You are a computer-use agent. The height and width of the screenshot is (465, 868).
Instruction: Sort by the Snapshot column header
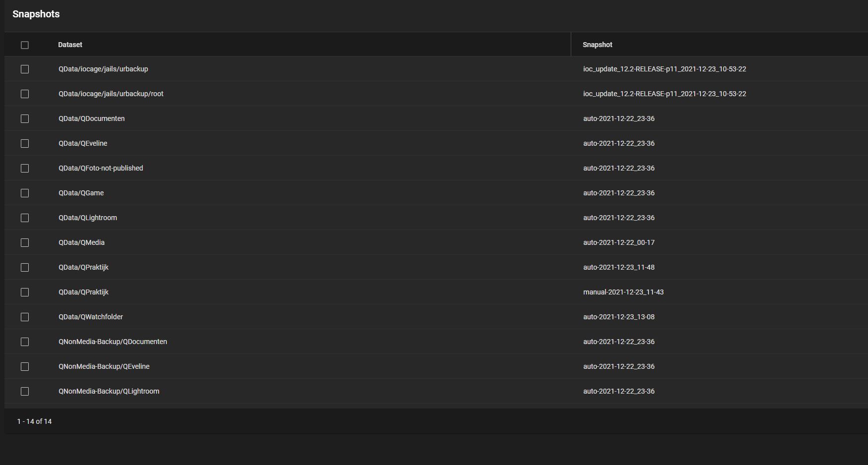pyautogui.click(x=597, y=45)
